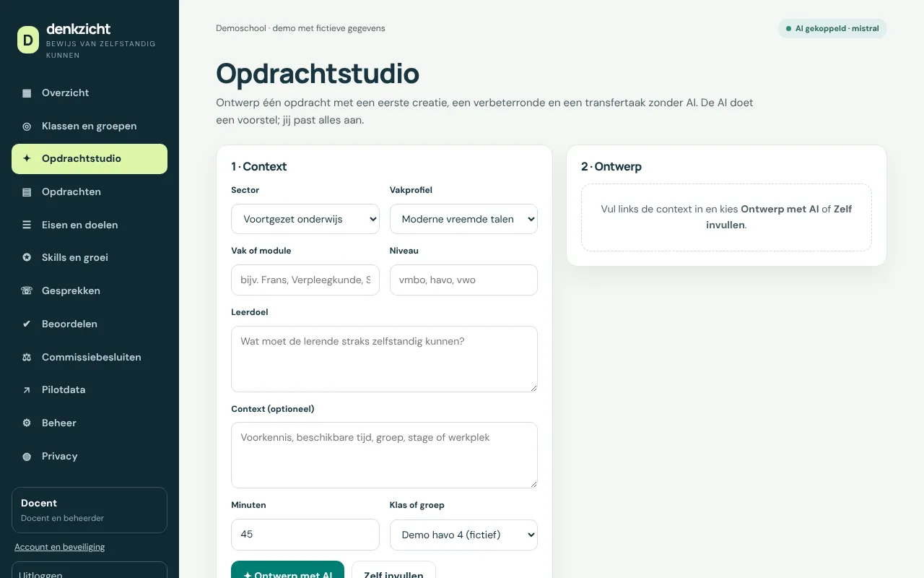Click the Zelf invullen button
The image size is (924, 578).
[x=393, y=569]
